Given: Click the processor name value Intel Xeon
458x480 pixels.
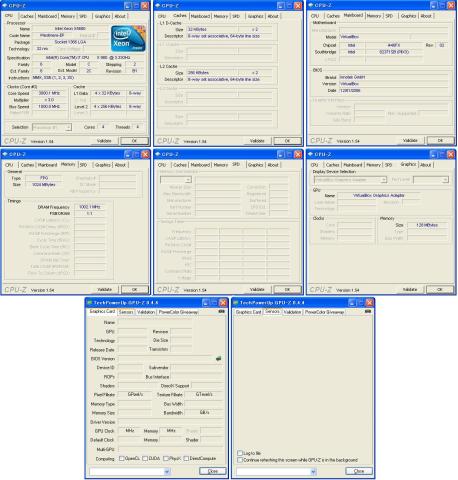Looking at the screenshot, I should point(70,29).
